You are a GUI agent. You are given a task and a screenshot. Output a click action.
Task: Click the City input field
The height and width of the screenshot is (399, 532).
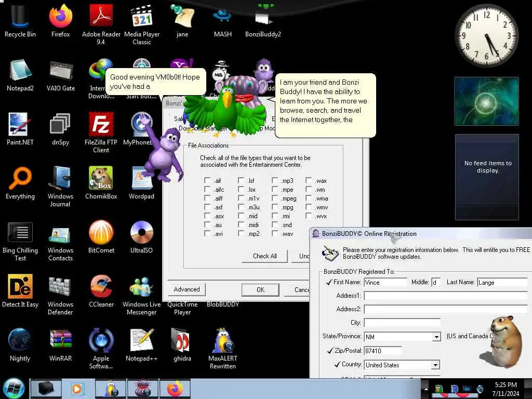tap(402, 323)
